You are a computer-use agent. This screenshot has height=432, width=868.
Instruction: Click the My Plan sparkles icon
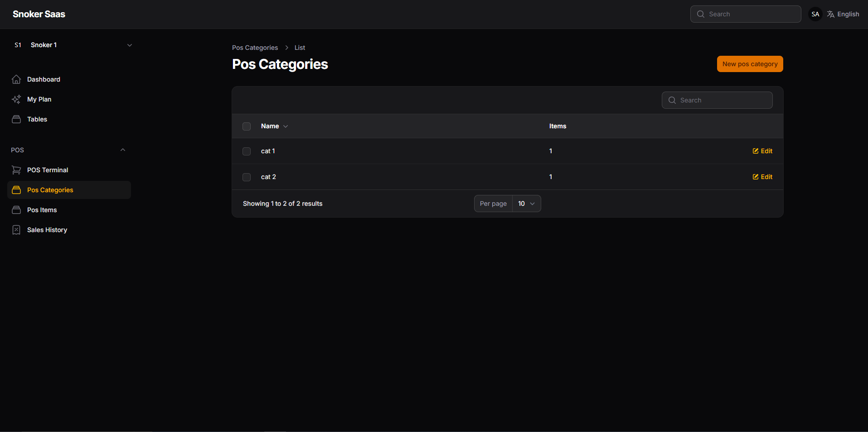(x=16, y=99)
